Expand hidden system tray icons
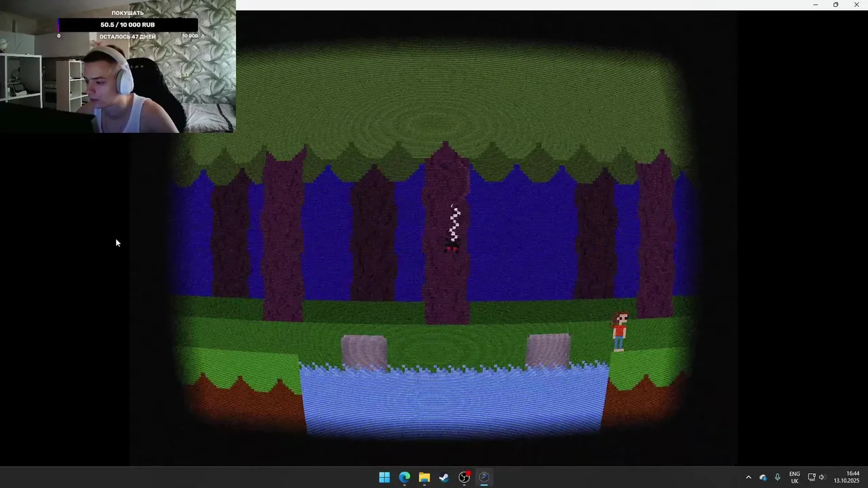 [749, 477]
